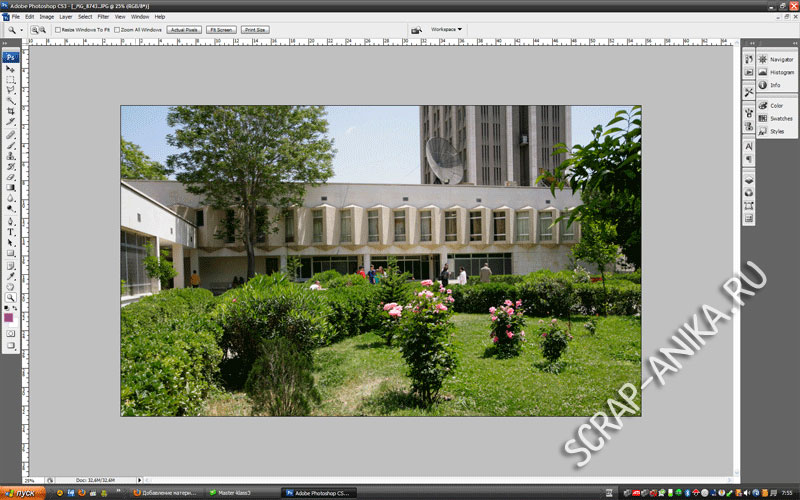Viewport: 800px width, 500px height.
Task: Open the Image menu
Action: [x=46, y=17]
